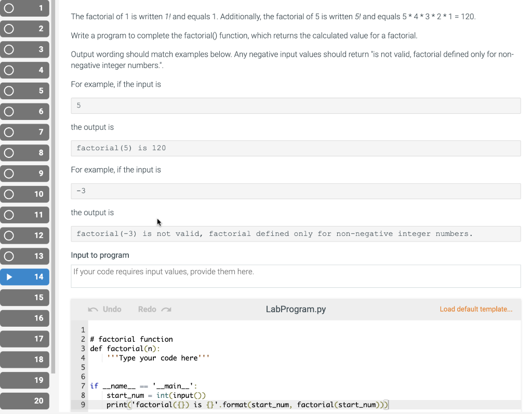Click code line 9 print statement
Image resolution: width=532 pixels, height=414 pixels.
pos(247,405)
